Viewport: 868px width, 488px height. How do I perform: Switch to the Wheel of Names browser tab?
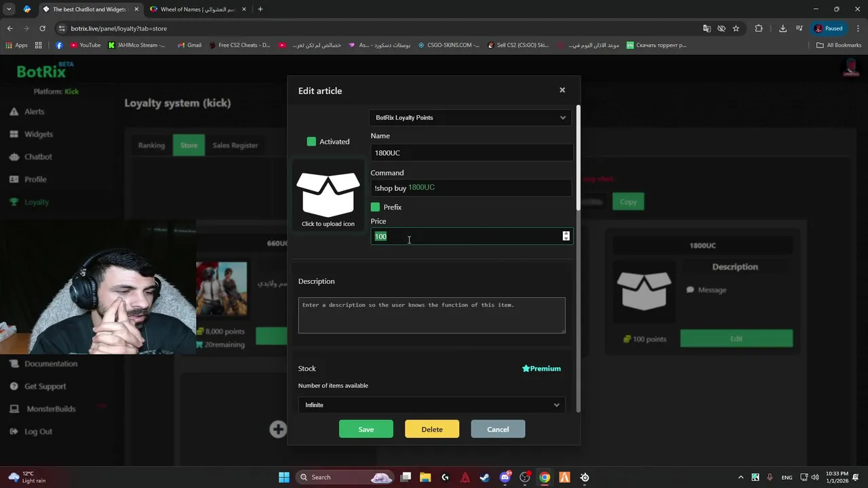[x=197, y=9]
